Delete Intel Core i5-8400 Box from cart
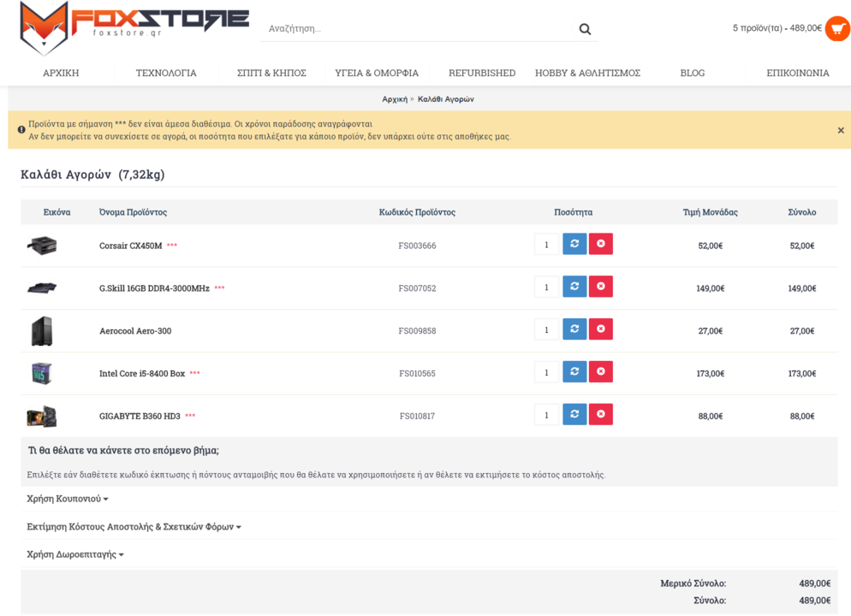 tap(601, 371)
